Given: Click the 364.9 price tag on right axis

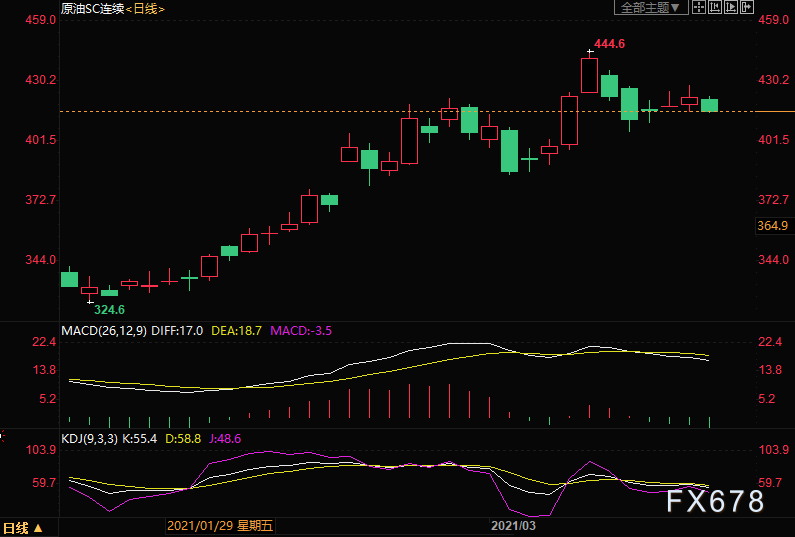Looking at the screenshot, I should (x=773, y=227).
